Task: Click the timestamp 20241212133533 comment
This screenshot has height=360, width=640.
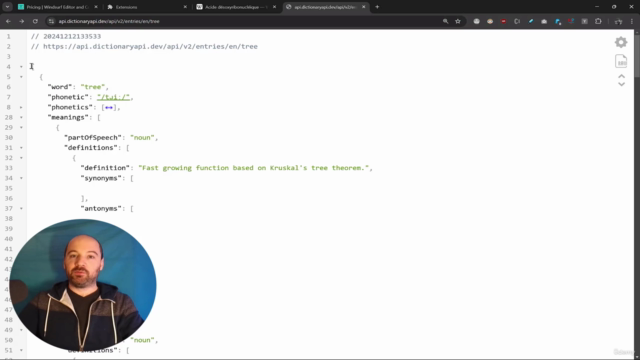Action: [66, 36]
